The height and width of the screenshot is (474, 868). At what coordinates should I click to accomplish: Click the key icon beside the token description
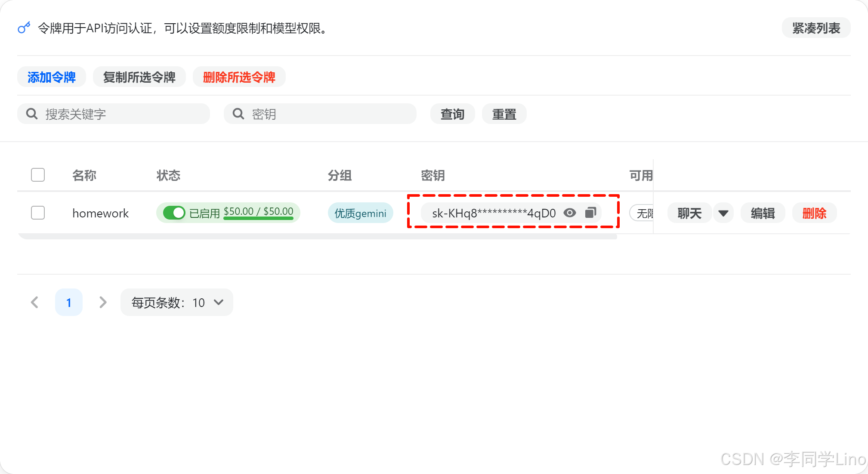24,28
